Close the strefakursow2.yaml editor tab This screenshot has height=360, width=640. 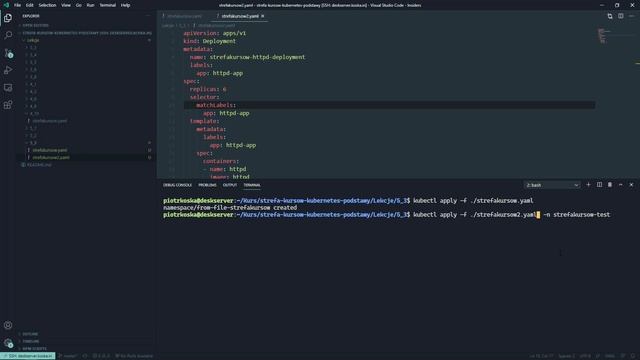[263, 16]
